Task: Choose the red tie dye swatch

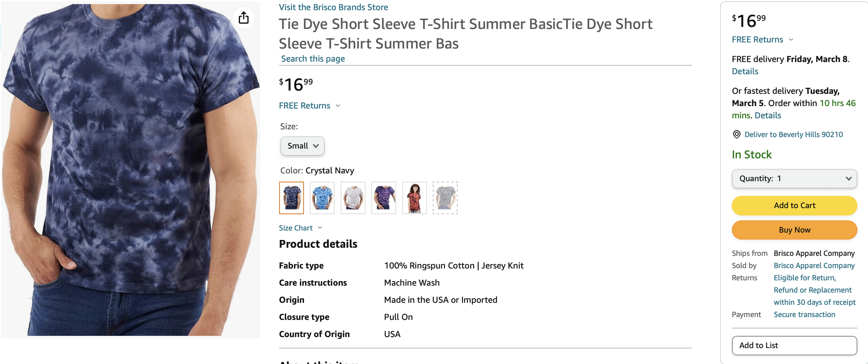Action: 414,198
